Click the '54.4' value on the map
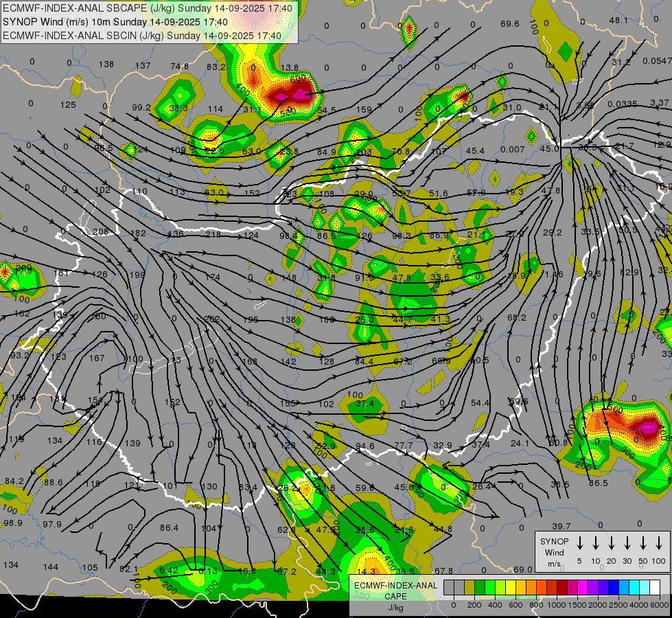 coord(480,402)
